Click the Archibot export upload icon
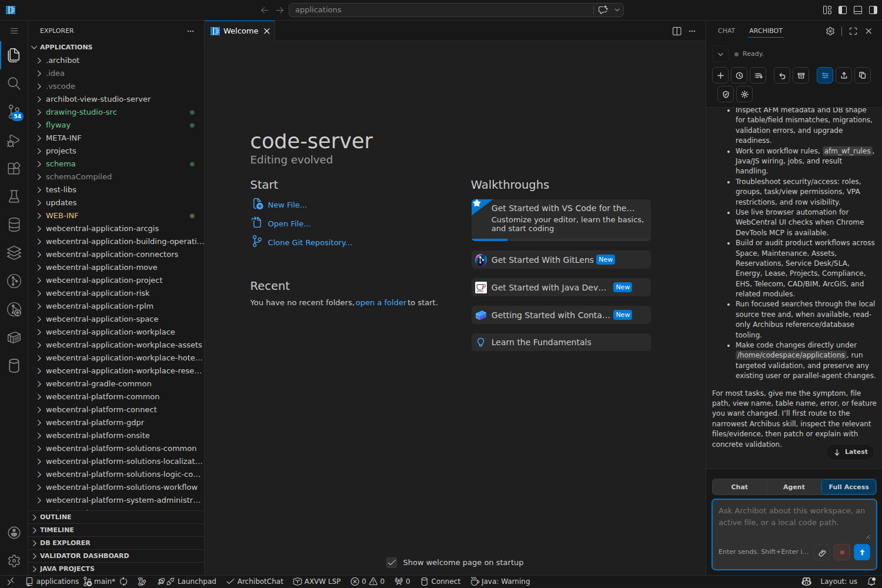This screenshot has height=588, width=882. pos(844,75)
